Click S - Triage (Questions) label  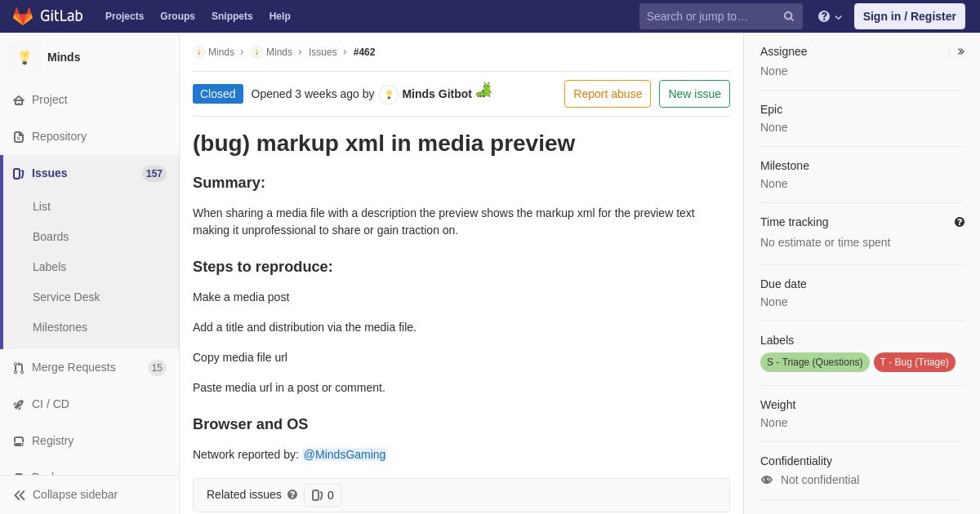(x=815, y=362)
